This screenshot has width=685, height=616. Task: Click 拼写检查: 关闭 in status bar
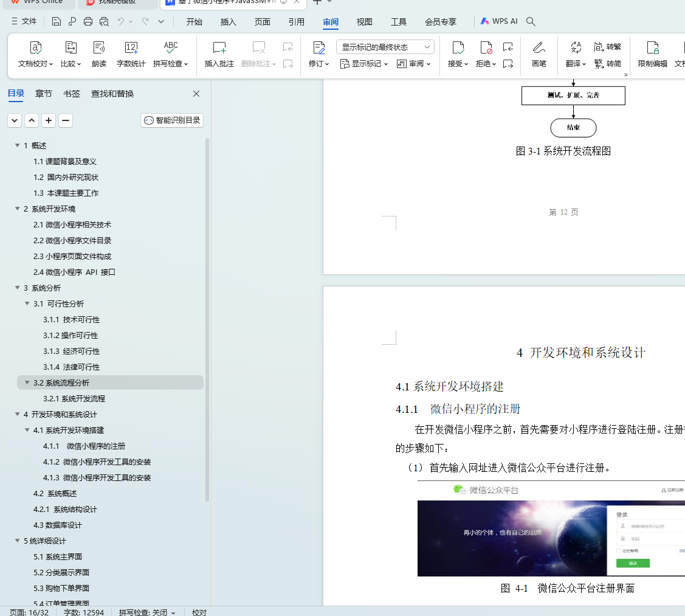click(x=147, y=612)
